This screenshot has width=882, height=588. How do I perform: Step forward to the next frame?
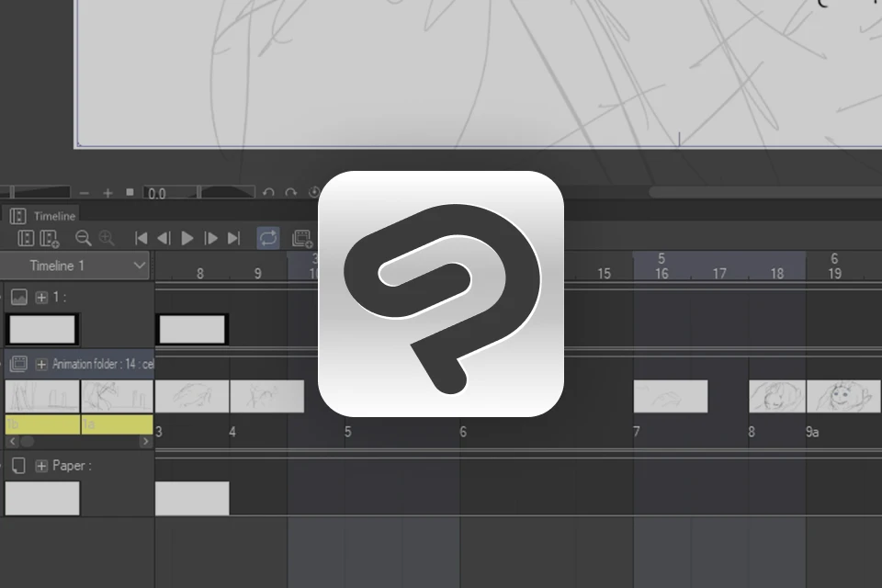[x=211, y=239]
